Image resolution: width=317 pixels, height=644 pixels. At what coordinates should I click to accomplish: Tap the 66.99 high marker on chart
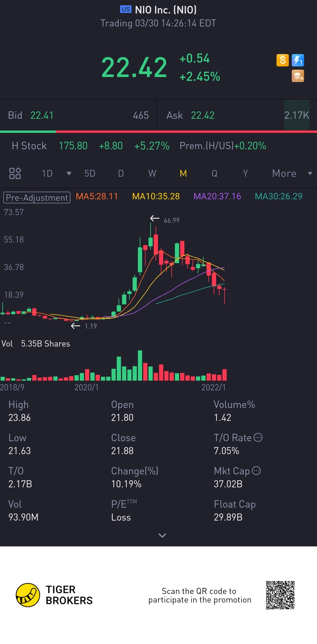[x=171, y=220]
